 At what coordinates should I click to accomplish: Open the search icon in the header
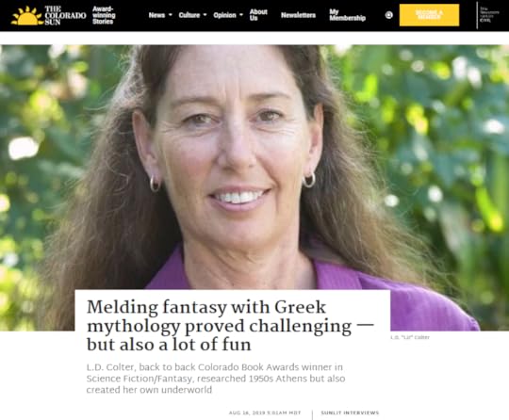[389, 15]
